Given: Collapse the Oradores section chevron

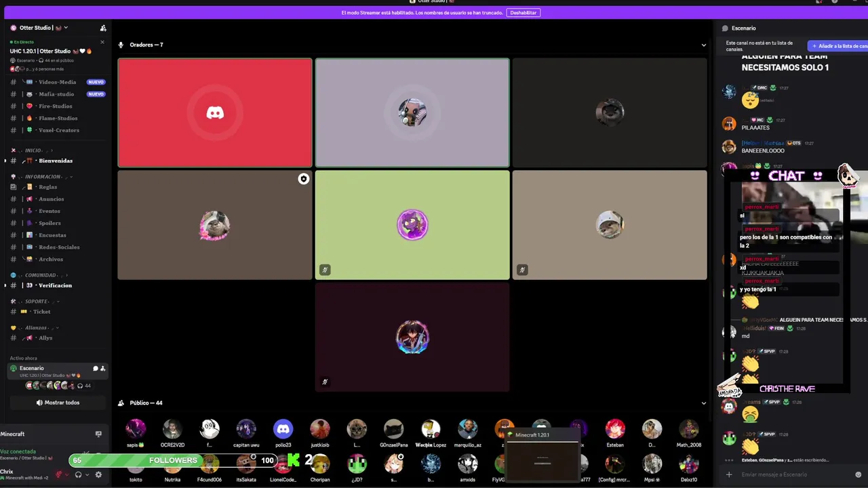Looking at the screenshot, I should (x=703, y=45).
